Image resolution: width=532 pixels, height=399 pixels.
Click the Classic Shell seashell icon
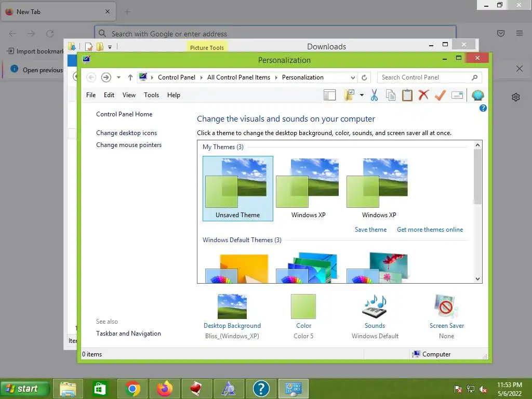pos(478,96)
